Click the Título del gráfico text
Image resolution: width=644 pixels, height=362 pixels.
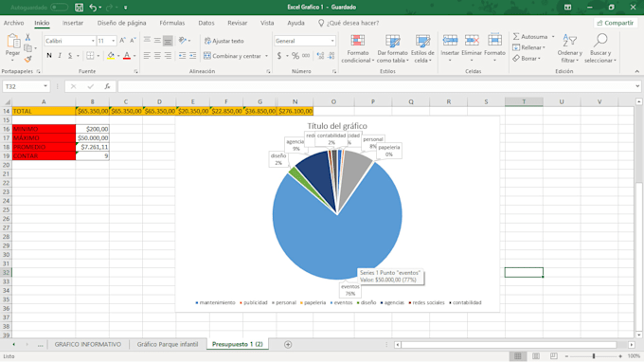point(337,126)
